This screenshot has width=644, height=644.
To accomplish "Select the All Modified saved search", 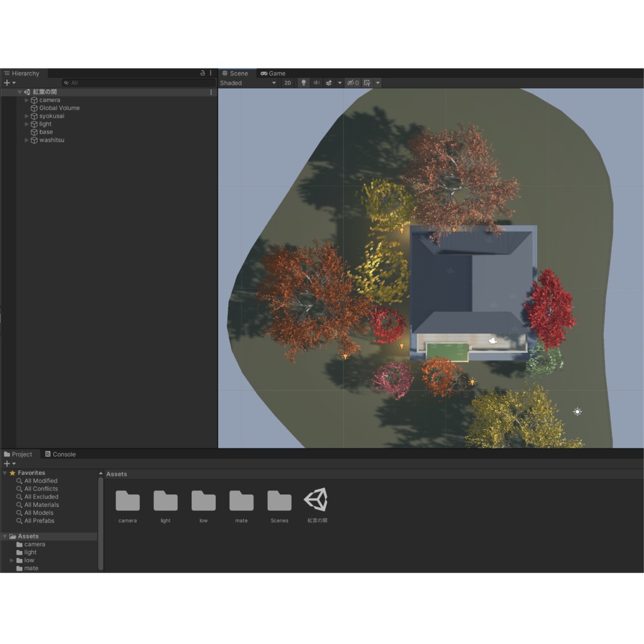I will (x=41, y=481).
